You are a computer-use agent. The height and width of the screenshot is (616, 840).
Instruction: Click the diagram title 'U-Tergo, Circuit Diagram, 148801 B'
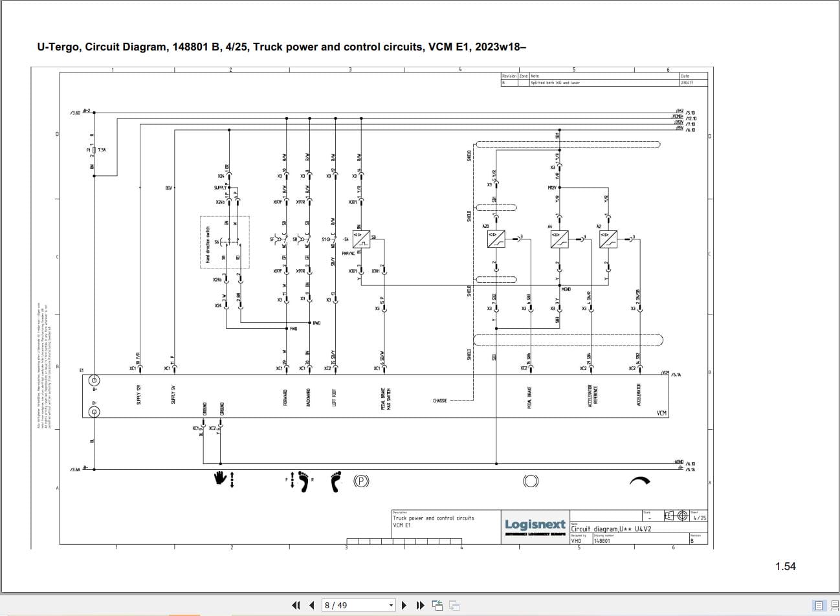click(x=129, y=47)
